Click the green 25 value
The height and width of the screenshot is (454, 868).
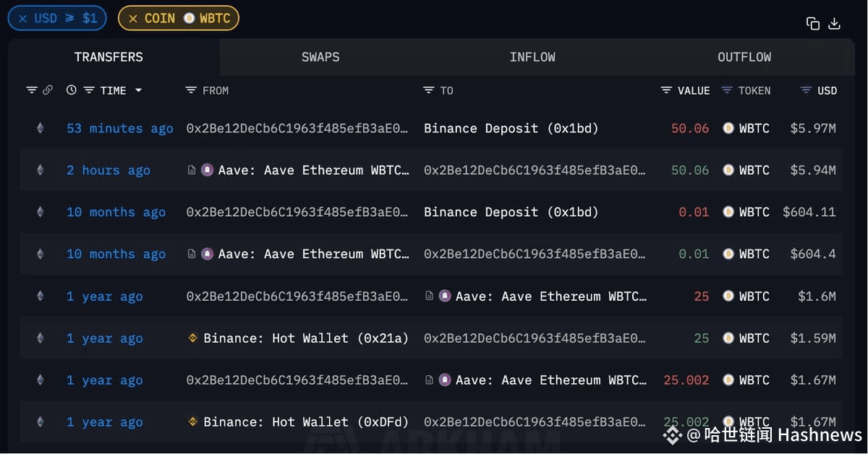pos(702,338)
